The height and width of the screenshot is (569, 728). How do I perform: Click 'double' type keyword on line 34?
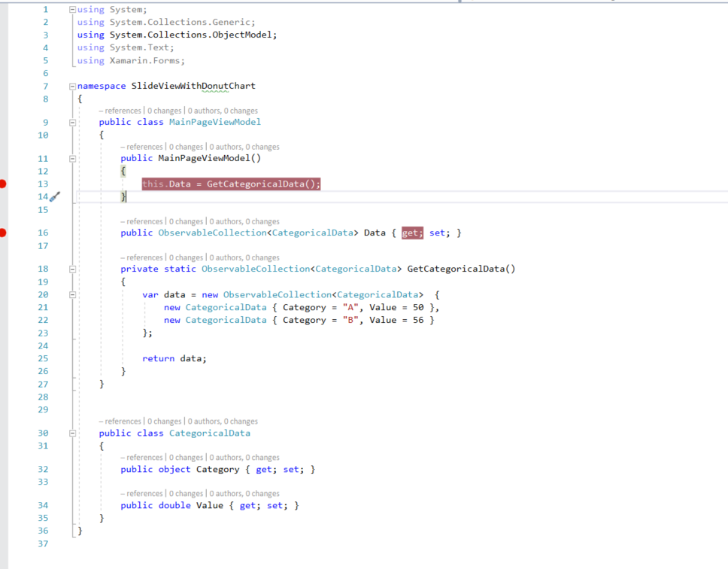(174, 505)
